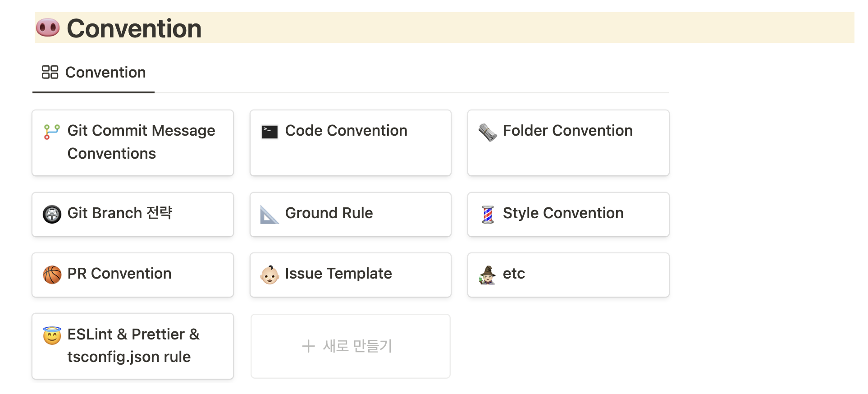Screen dimensions: 868x394
Task: Click the mage icon on etc card
Action: pyautogui.click(x=488, y=275)
